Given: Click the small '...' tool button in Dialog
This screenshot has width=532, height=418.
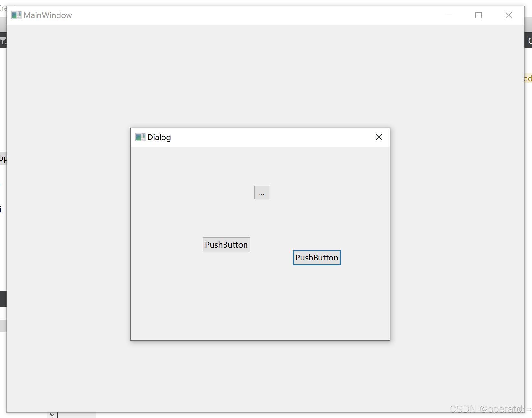Looking at the screenshot, I should pos(261,192).
